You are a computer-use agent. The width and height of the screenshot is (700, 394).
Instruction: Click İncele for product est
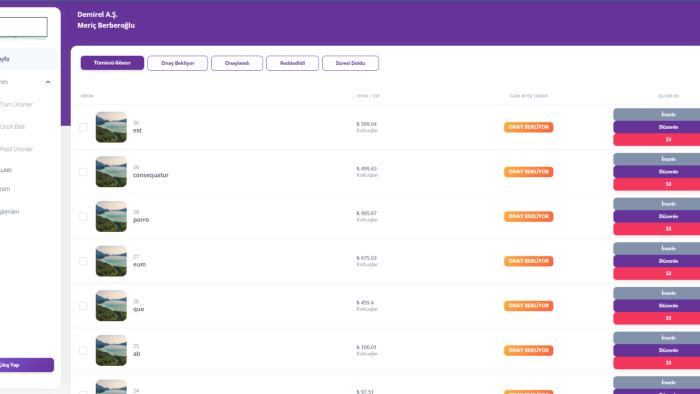657,114
